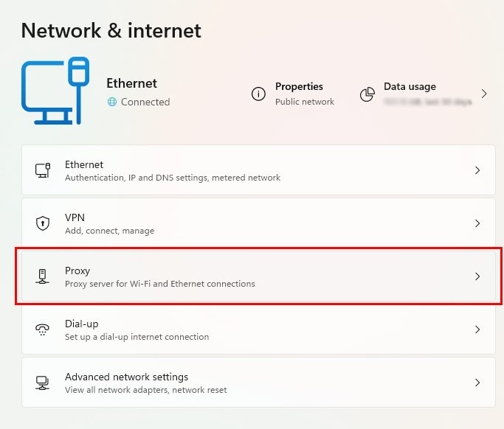Click the Advanced network settings computer icon
Viewport: 504px width, 429px height.
pyautogui.click(x=42, y=383)
